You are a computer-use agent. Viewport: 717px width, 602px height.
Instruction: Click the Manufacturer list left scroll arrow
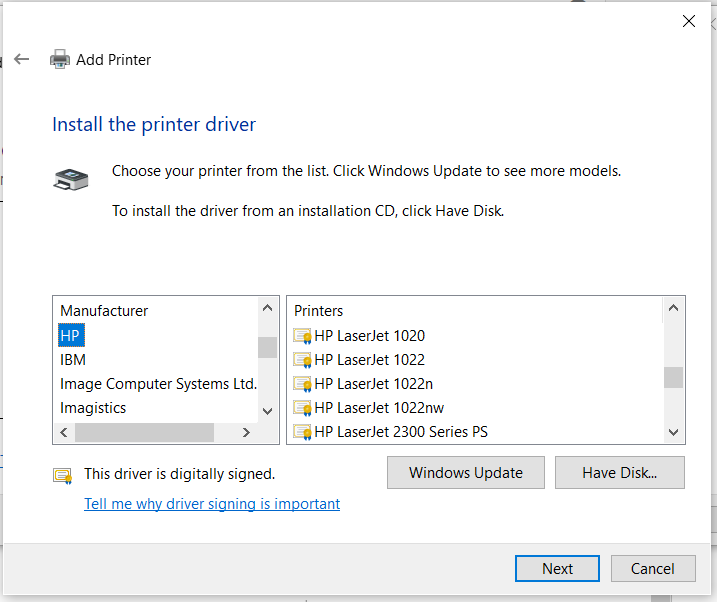[x=64, y=432]
